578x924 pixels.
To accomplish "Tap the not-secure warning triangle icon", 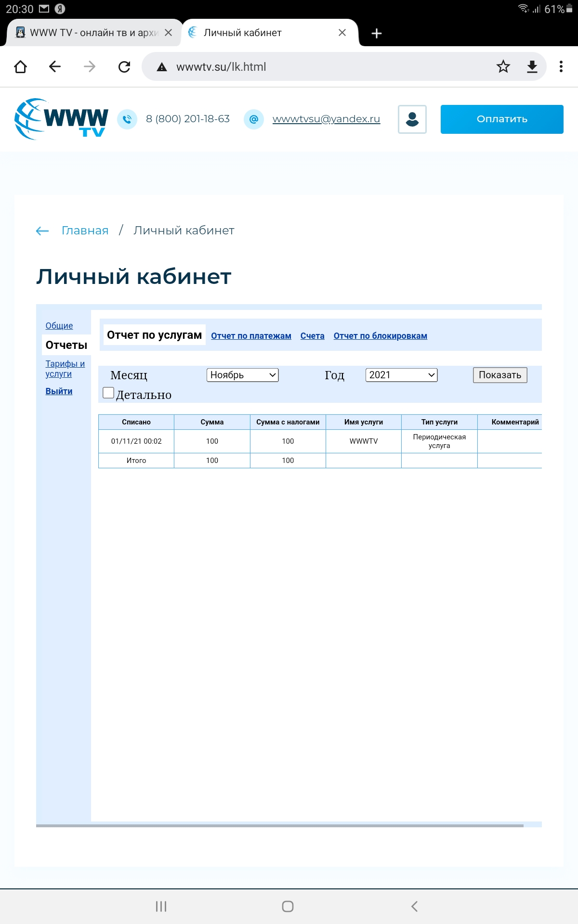I will [162, 67].
